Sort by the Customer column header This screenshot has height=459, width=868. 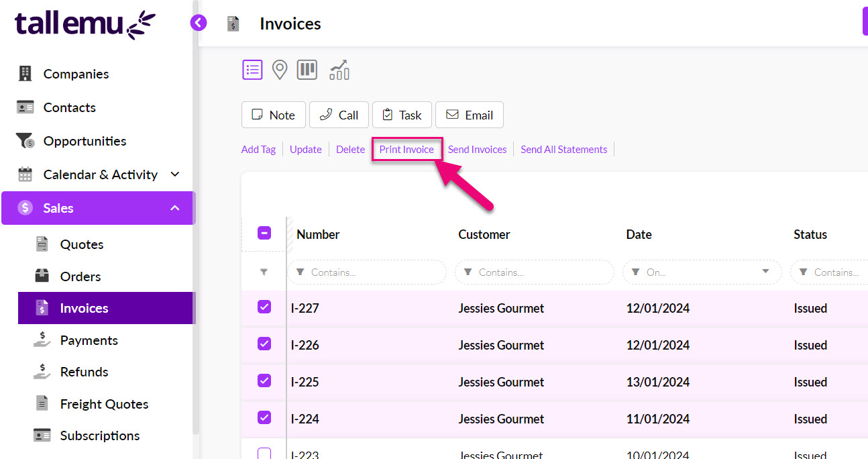pos(484,234)
